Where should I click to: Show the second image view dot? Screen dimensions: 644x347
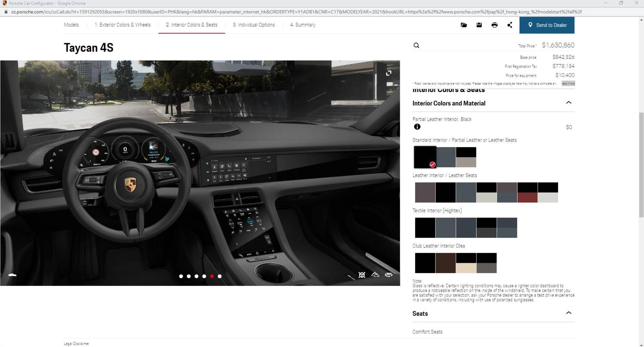click(189, 276)
